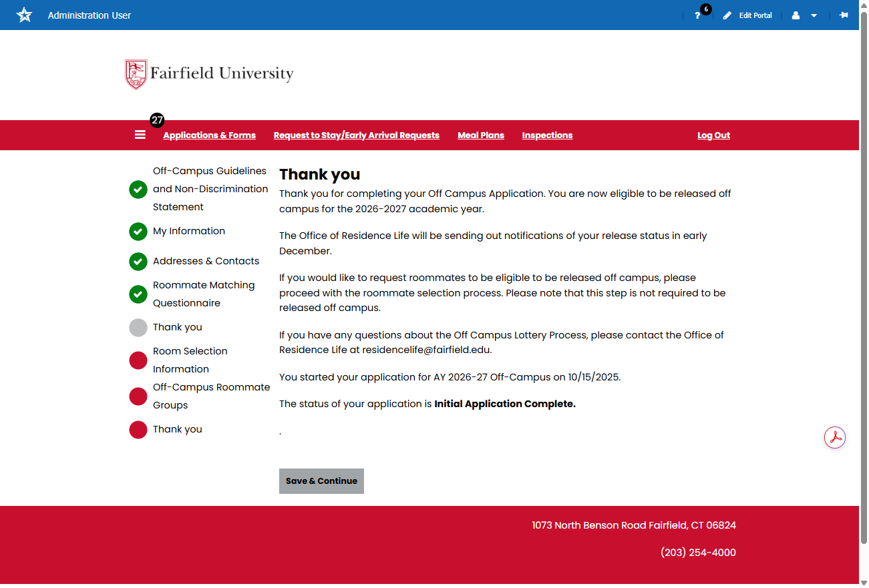Click the Edit Portal pencil icon

pyautogui.click(x=727, y=15)
